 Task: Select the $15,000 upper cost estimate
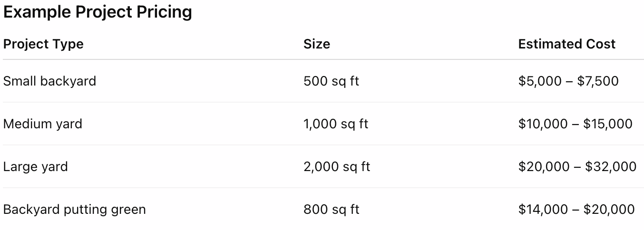[x=608, y=124]
